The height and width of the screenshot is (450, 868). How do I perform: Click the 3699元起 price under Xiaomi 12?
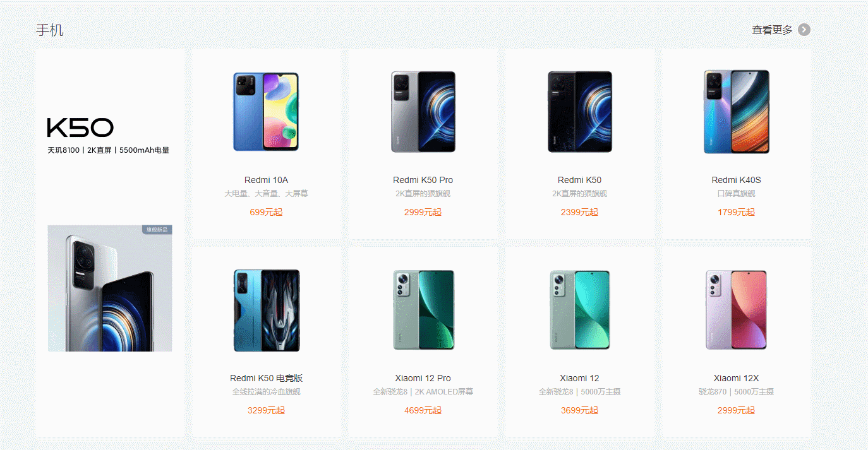pos(579,410)
